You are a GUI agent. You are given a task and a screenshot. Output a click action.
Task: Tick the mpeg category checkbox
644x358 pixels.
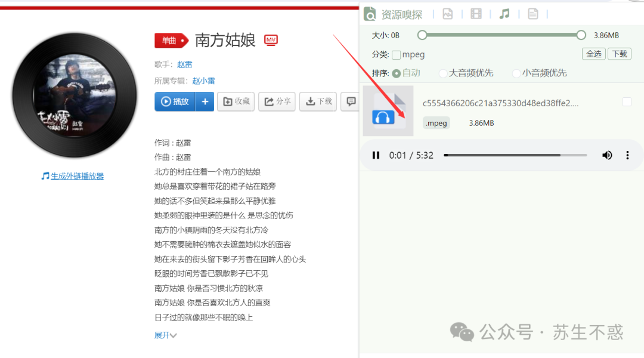coord(397,55)
